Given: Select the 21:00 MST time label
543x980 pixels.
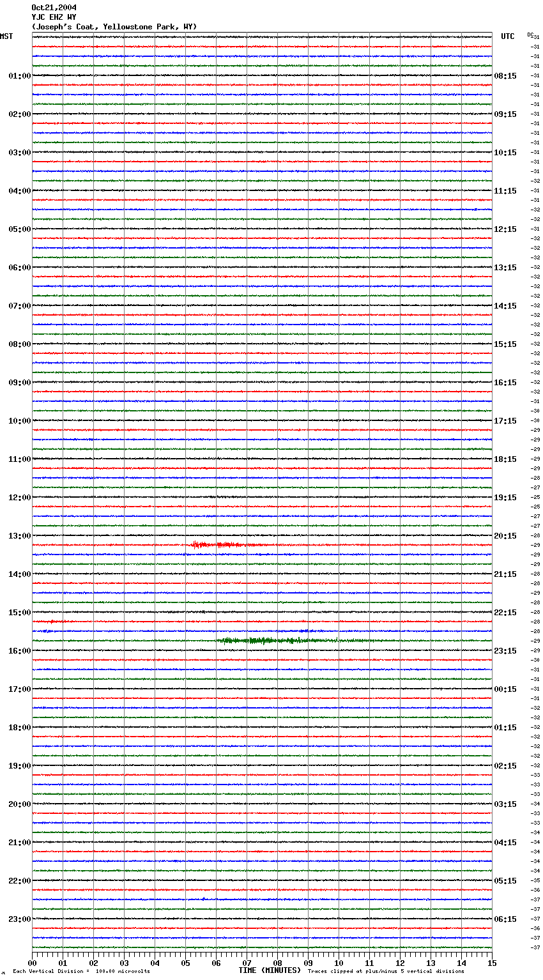Looking at the screenshot, I should click(x=20, y=843).
